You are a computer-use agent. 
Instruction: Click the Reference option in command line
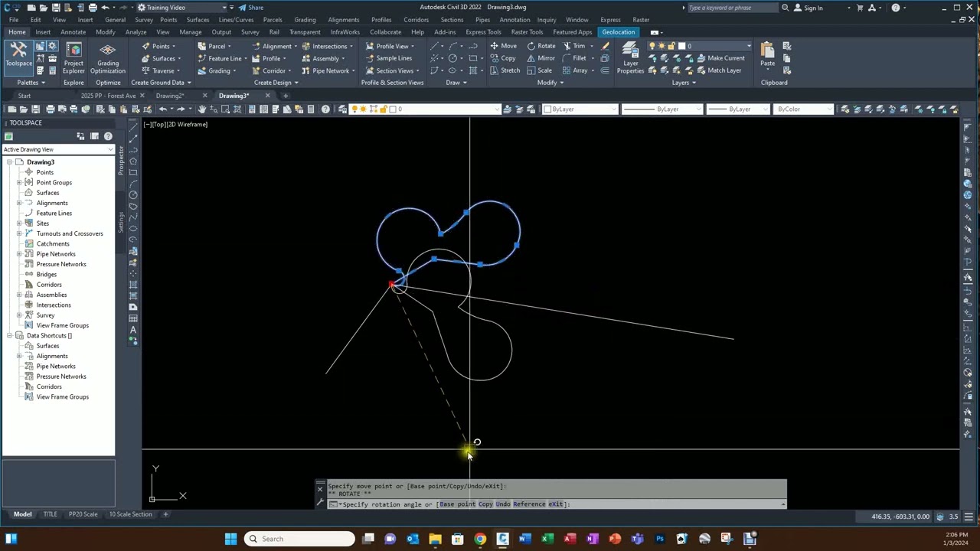click(x=529, y=504)
